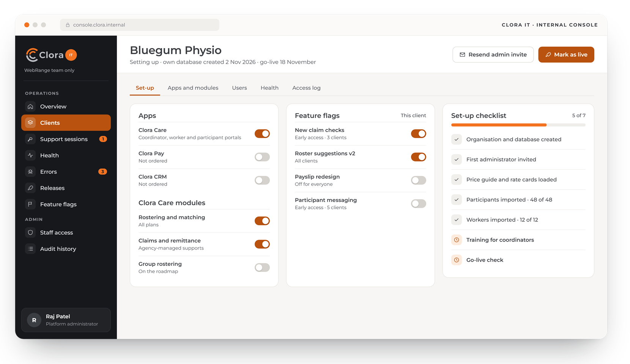The width and height of the screenshot is (630, 364).
Task: Click the Releases rocket icon in sidebar
Action: coord(30,188)
